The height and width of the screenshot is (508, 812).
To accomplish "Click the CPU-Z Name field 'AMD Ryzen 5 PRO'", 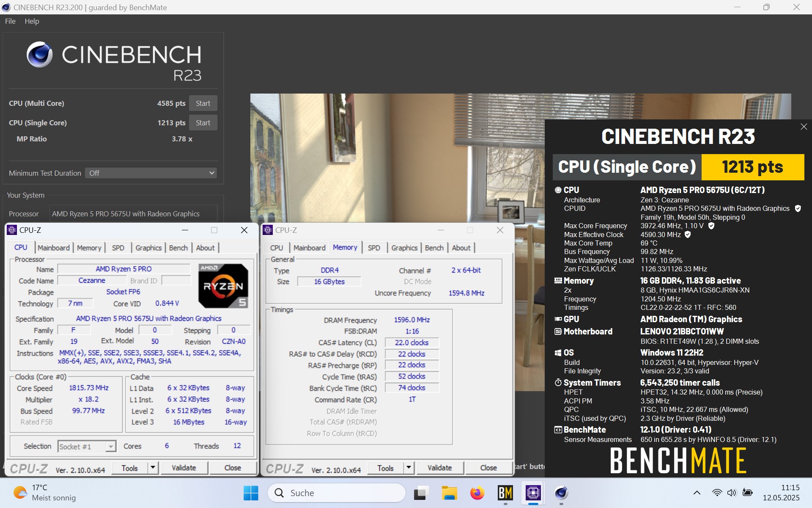I will (x=123, y=269).
